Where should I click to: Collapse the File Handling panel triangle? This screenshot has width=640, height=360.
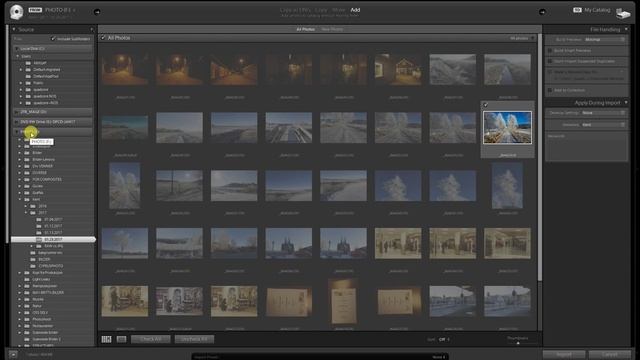click(626, 29)
